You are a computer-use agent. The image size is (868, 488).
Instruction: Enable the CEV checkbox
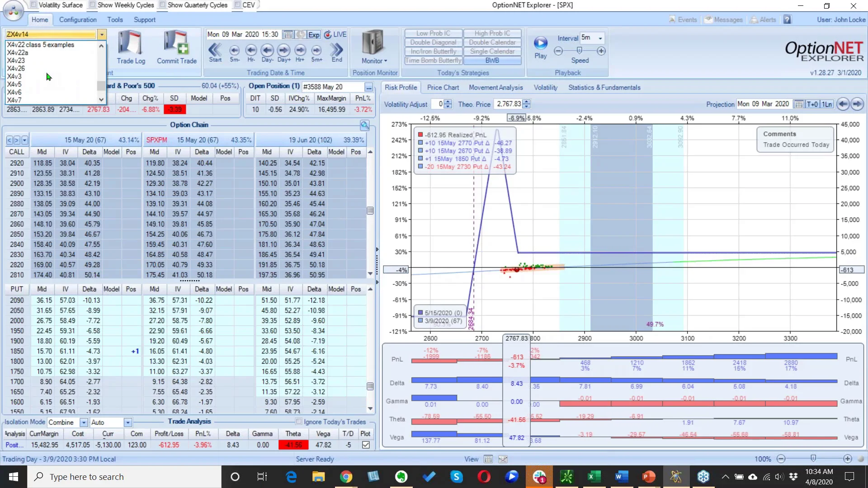pos(237,5)
